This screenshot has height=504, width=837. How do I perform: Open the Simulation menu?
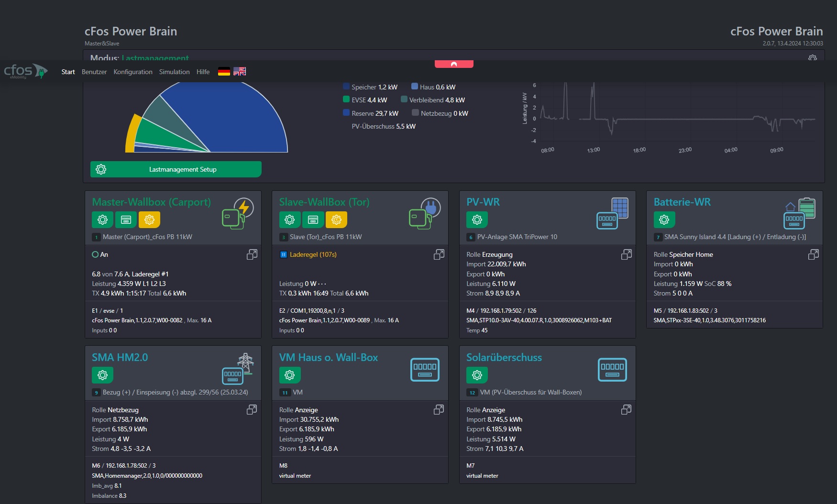174,72
